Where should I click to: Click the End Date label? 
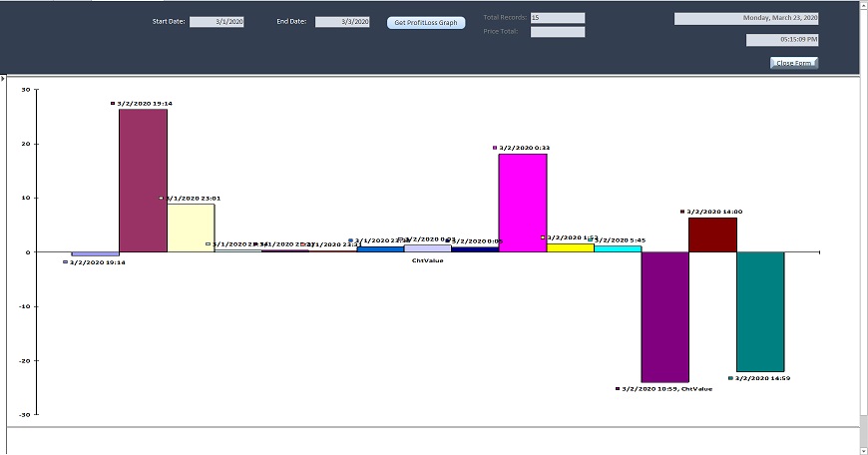click(x=291, y=22)
